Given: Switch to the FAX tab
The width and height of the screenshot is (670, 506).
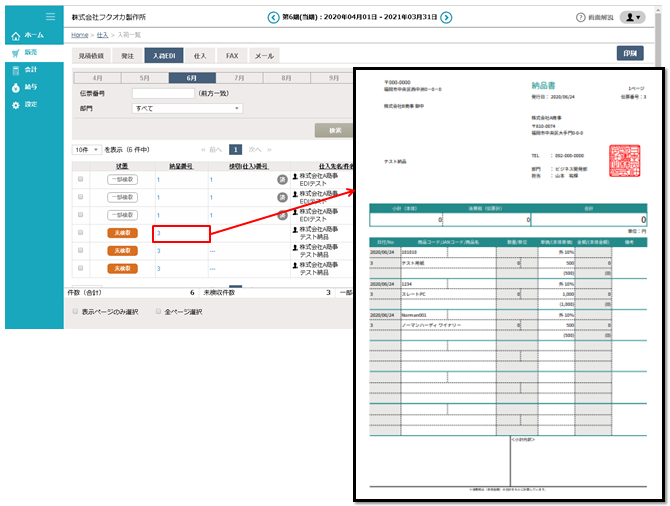Looking at the screenshot, I should 232,56.
